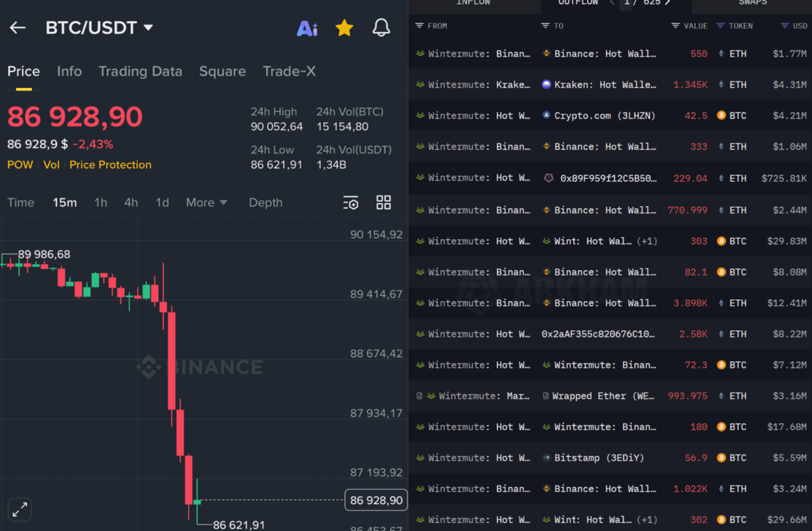This screenshot has height=531, width=812.
Task: Click the BTC coin icon in the 56.9 row
Action: coord(721,458)
